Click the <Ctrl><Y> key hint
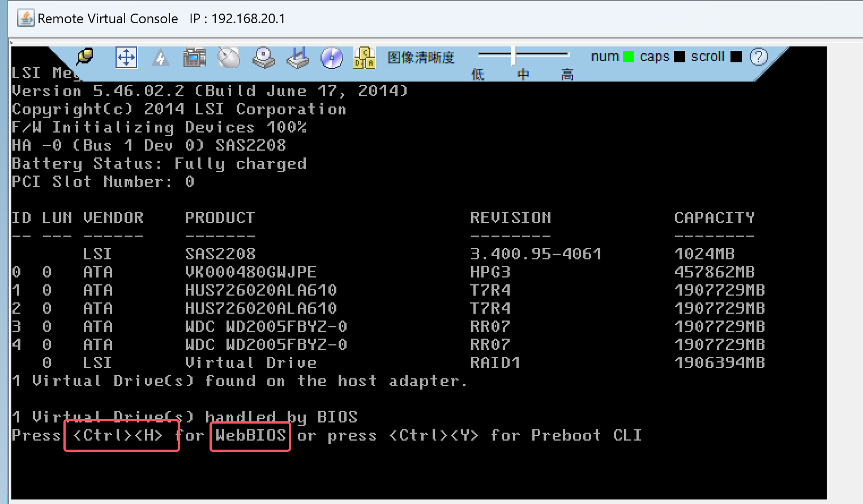The width and height of the screenshot is (863, 504). [x=434, y=435]
